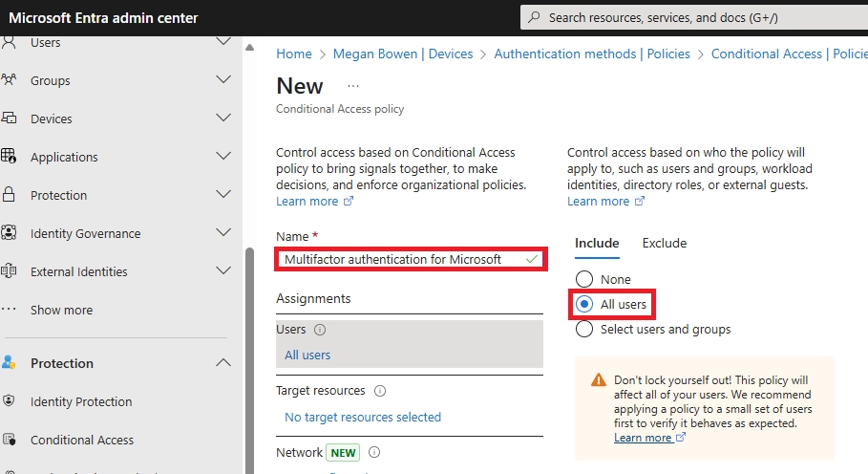Click the Protection lock icon

(9, 194)
